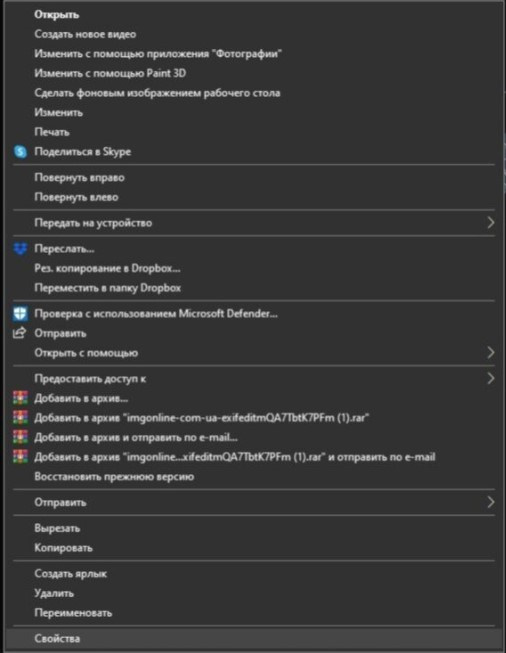Select Открыть at the top of menu

[57, 15]
